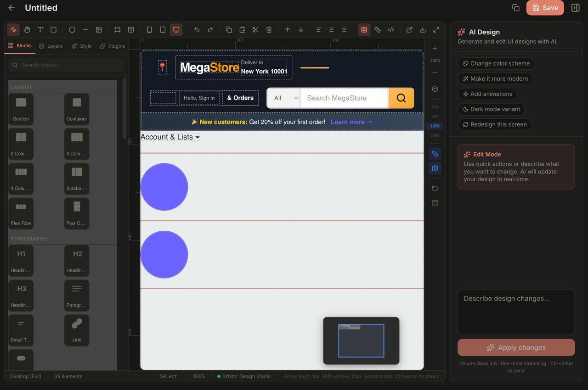Collapse the right AI Design panel
588x390 pixels.
[x=575, y=8]
